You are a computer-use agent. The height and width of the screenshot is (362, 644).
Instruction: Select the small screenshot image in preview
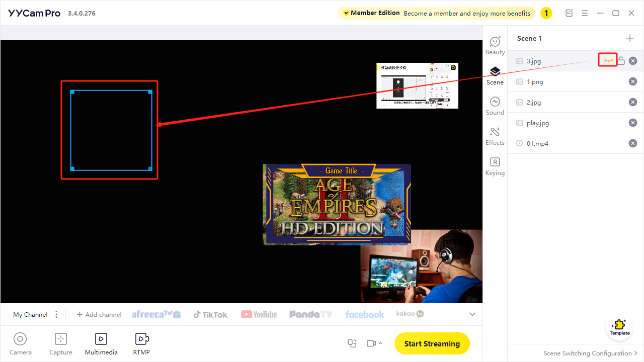click(417, 85)
